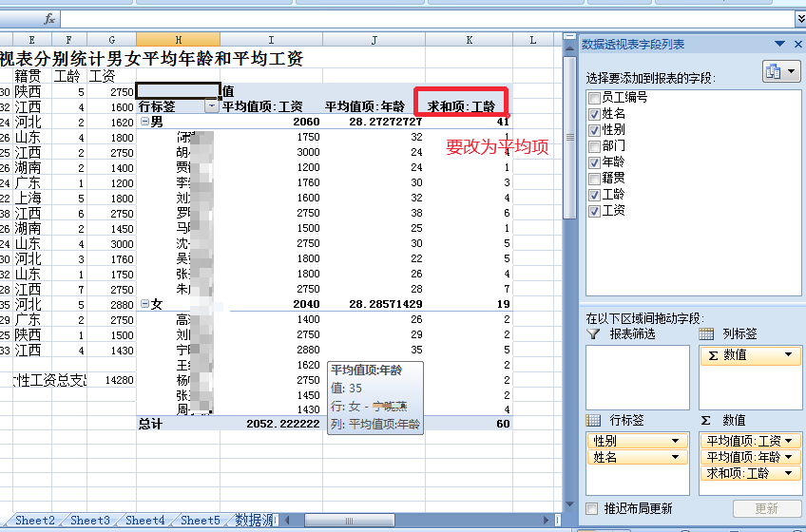The height and width of the screenshot is (532, 806).
Task: Select column H header
Action: (179, 40)
